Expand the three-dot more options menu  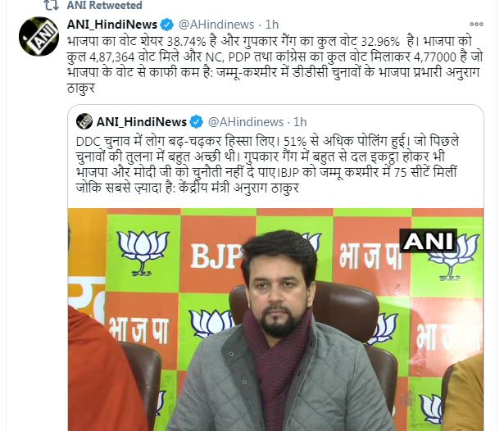[x=476, y=24]
